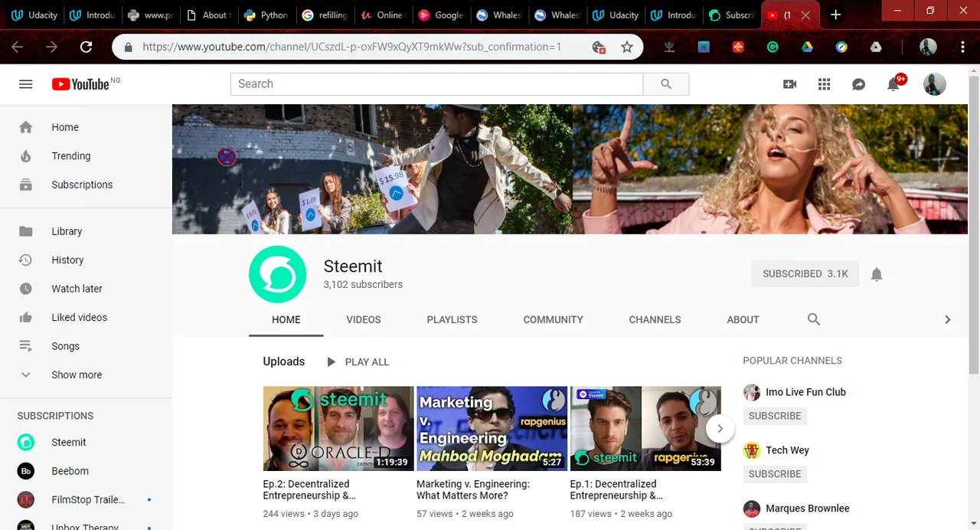Click the search magnifier button
The height and width of the screenshot is (530, 980).
click(666, 84)
